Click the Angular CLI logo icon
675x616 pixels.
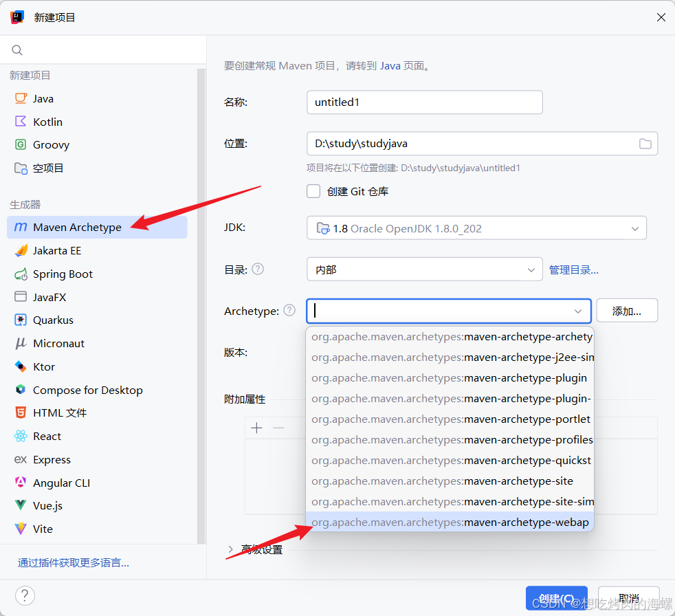[x=21, y=482]
